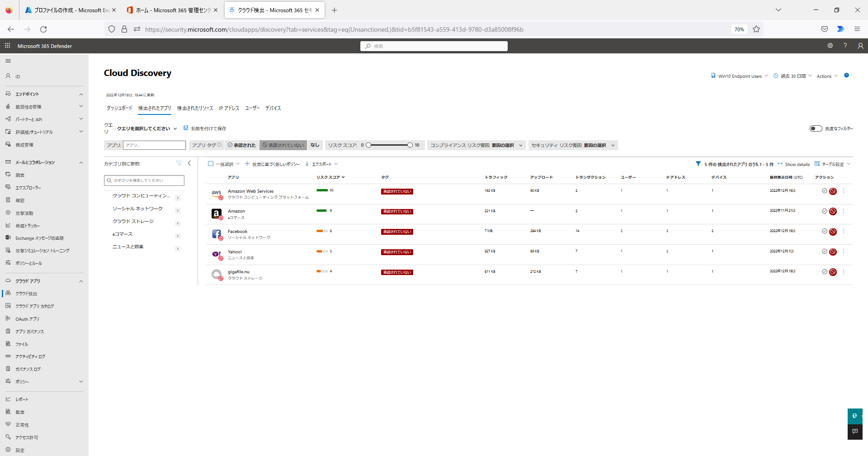Open the Export dropdown

(x=321, y=164)
